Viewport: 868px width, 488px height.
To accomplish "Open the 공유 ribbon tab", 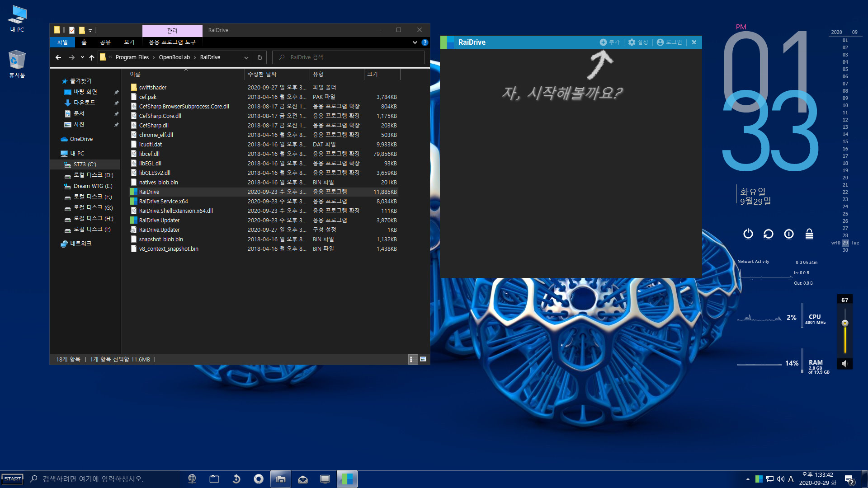I will 105,42.
